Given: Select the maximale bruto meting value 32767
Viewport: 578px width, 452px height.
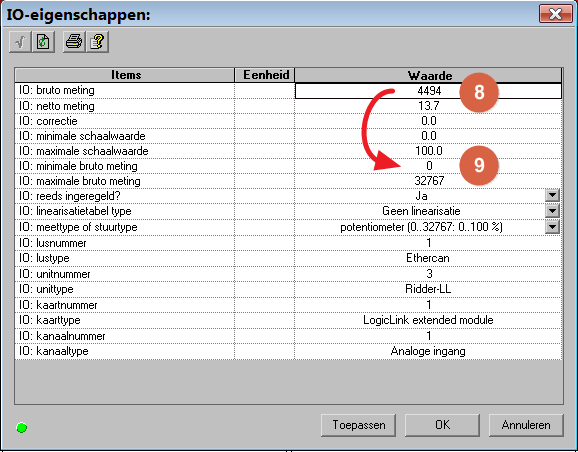Looking at the screenshot, I should (428, 181).
